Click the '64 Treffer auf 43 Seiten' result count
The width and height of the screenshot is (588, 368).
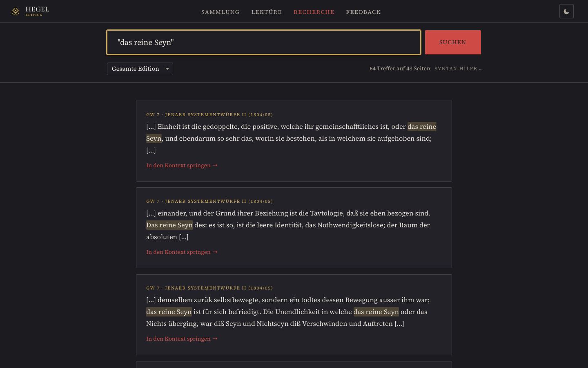(x=400, y=69)
